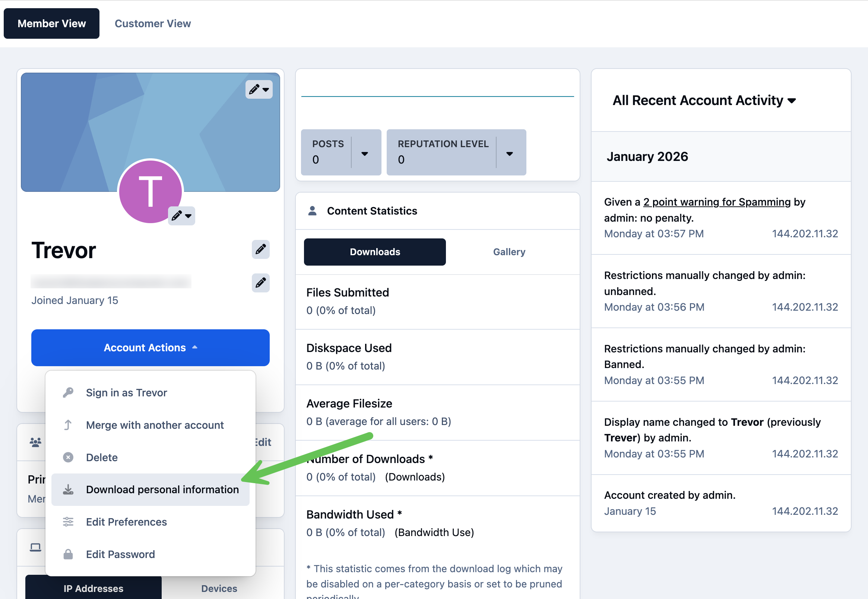This screenshot has width=868, height=599.
Task: Open All Recent Account Activity filter
Action: [x=704, y=101]
